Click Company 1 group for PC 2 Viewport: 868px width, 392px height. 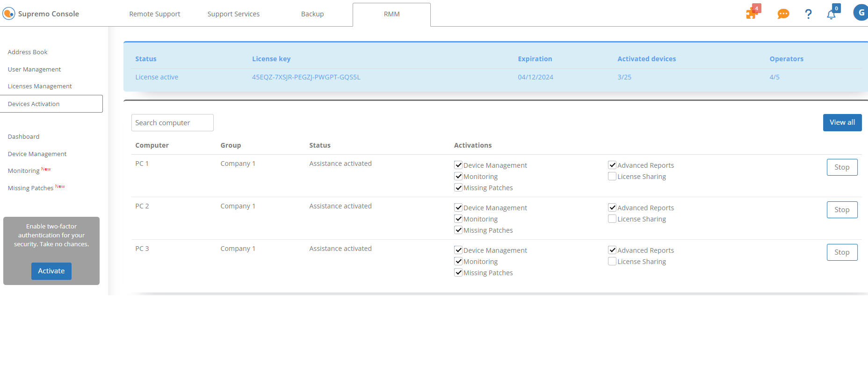tap(238, 206)
